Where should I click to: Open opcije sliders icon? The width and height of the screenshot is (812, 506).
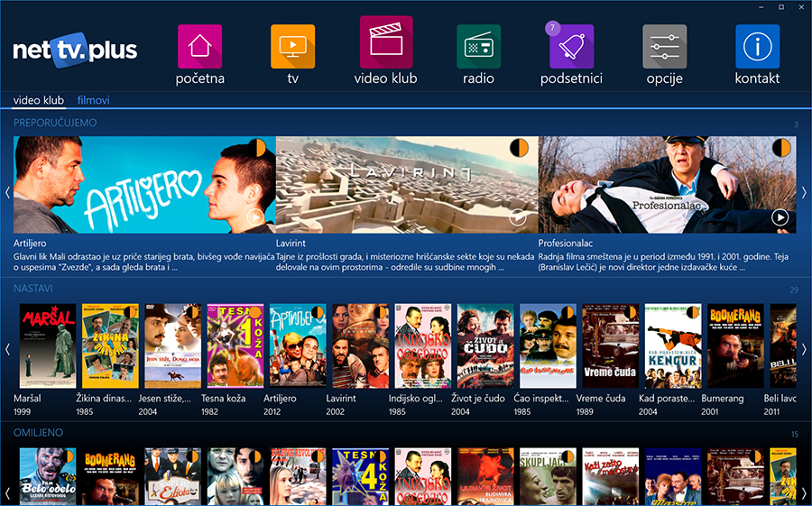(x=664, y=46)
